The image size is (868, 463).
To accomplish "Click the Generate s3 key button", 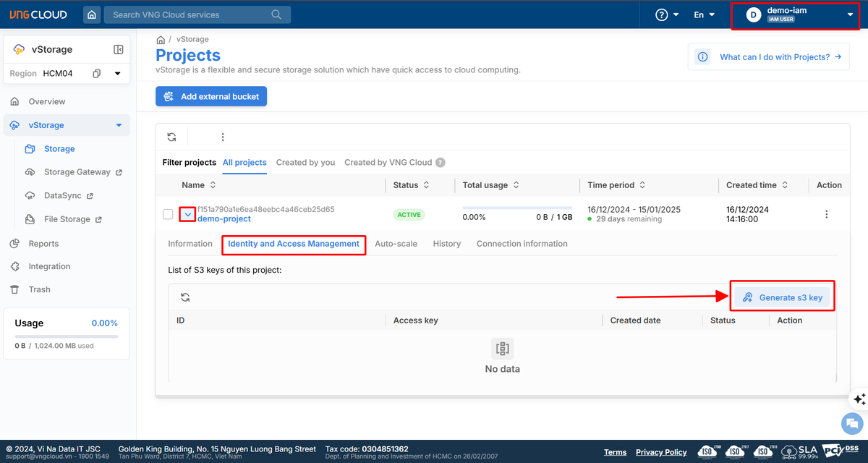I will (783, 297).
